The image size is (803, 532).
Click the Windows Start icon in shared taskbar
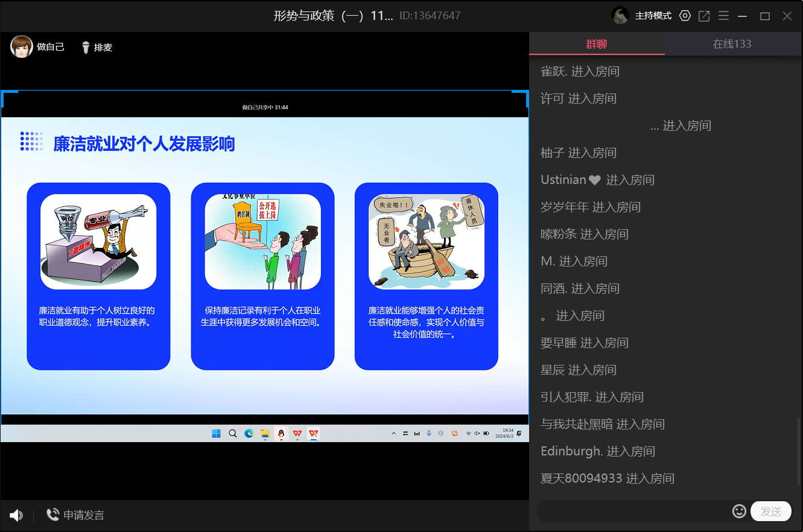[216, 433]
